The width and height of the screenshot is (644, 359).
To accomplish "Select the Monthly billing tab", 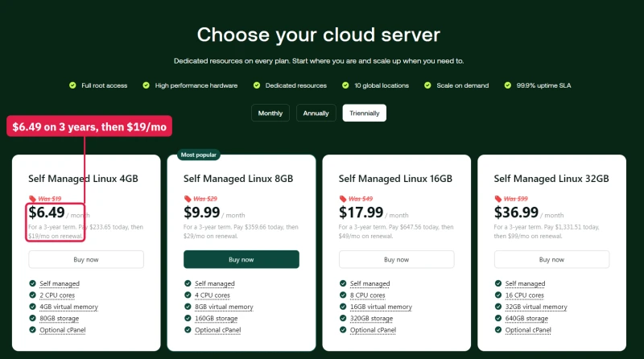I will [270, 113].
